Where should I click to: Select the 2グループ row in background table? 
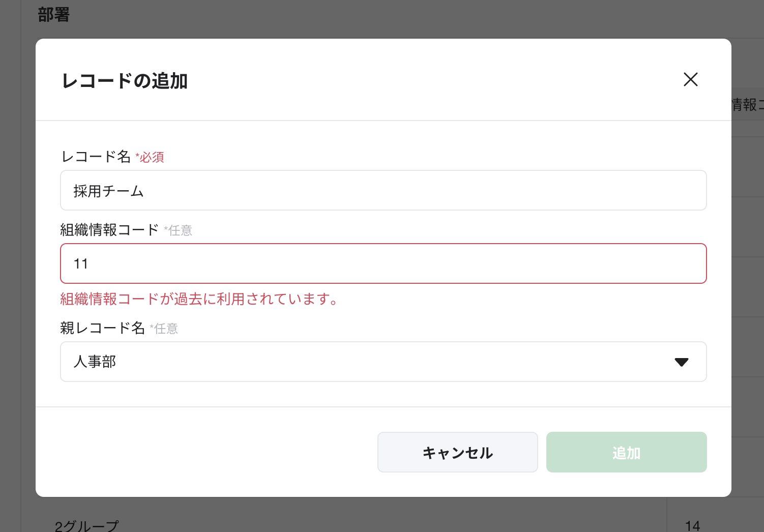coord(86,526)
